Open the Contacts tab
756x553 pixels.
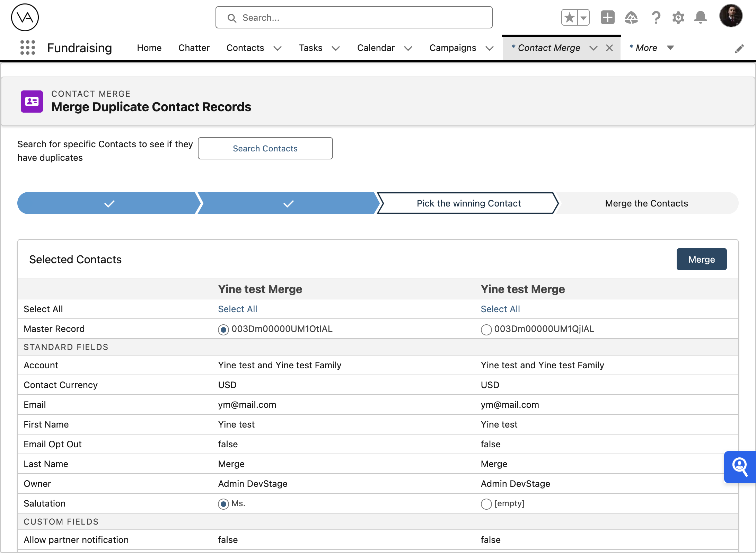click(245, 48)
